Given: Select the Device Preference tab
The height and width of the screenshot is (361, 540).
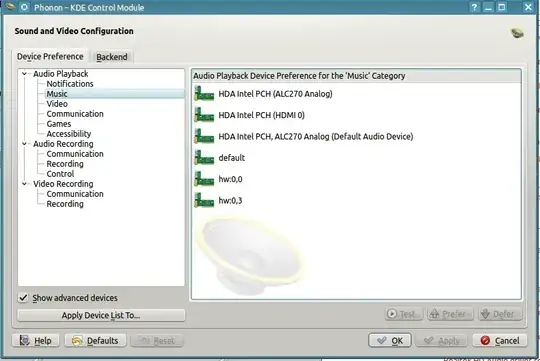Looking at the screenshot, I should click(x=50, y=56).
